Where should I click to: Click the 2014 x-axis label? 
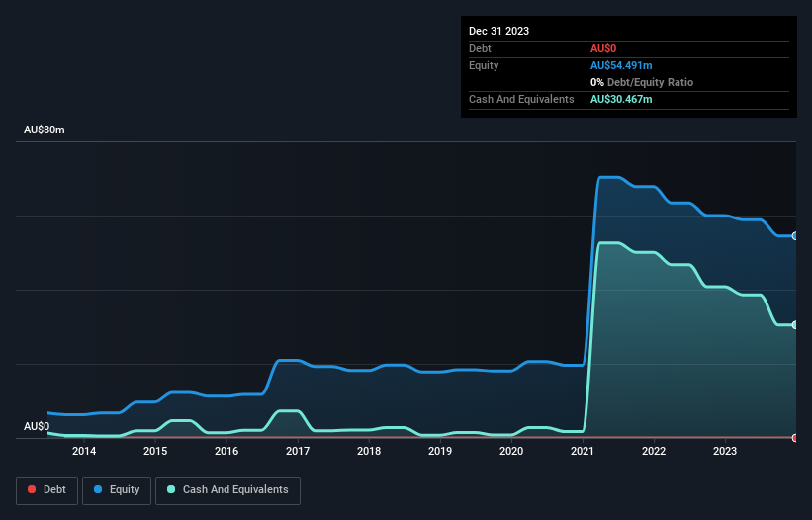[x=84, y=451]
